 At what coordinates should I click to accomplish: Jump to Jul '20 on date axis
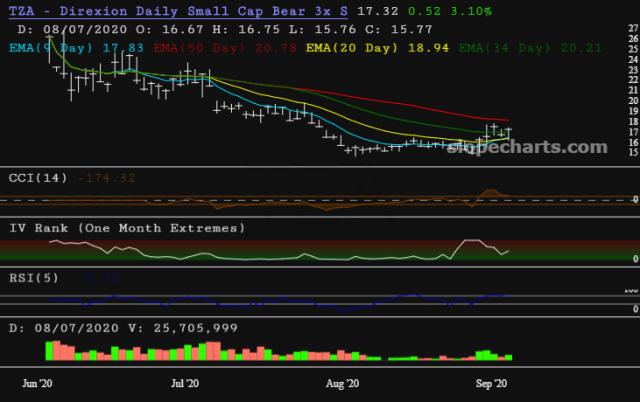coord(185,383)
